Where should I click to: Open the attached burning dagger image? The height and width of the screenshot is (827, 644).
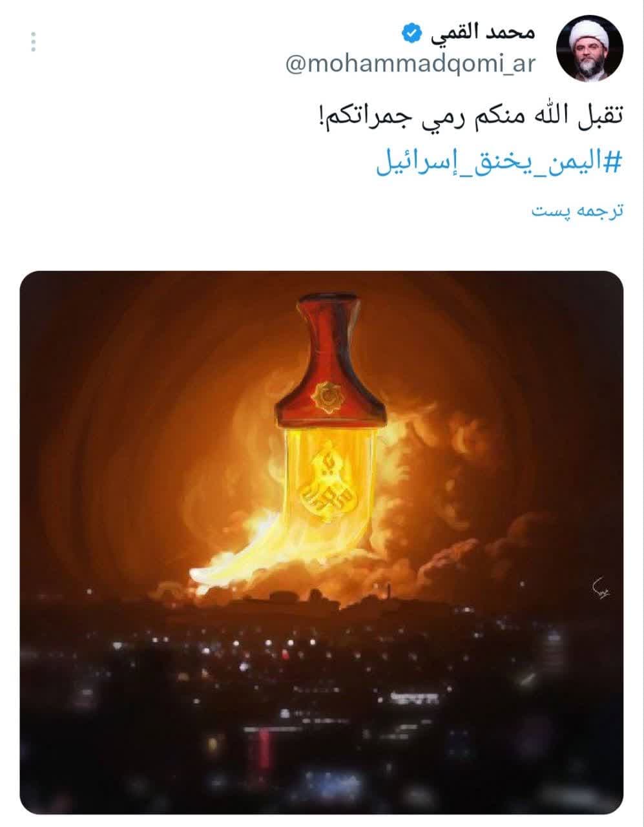(x=322, y=543)
